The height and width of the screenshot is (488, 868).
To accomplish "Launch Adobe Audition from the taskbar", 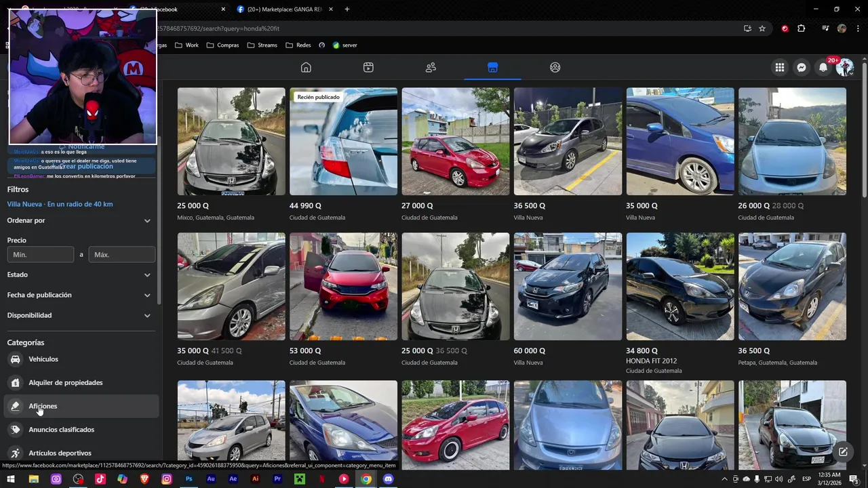I will click(211, 479).
